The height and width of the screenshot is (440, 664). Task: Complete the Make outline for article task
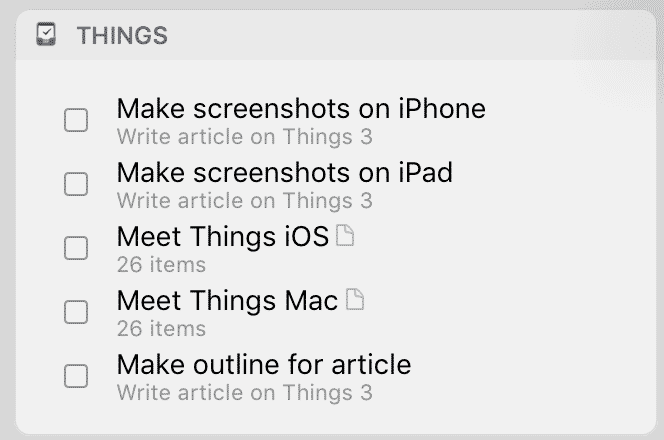click(76, 376)
